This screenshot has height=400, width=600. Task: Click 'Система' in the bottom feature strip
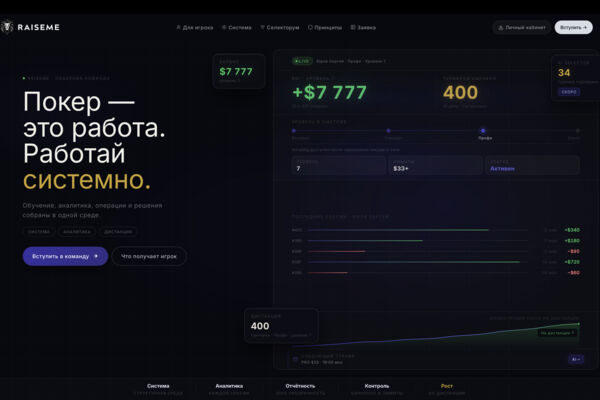pyautogui.click(x=158, y=386)
